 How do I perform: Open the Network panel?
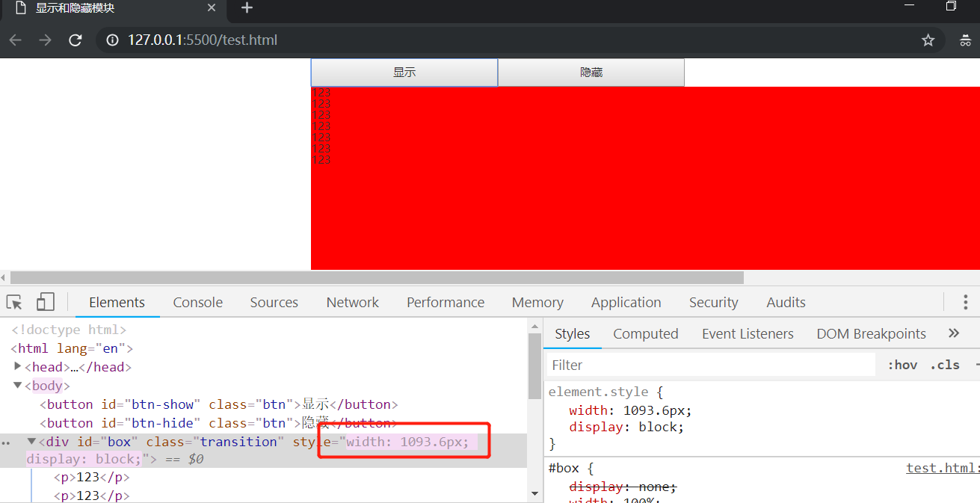click(353, 303)
